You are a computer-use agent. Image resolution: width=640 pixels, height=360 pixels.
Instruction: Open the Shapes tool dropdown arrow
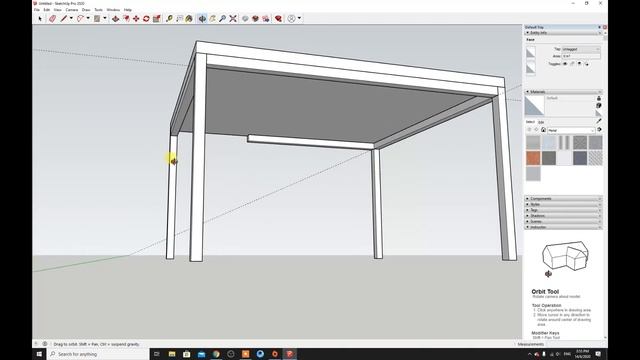click(x=104, y=18)
